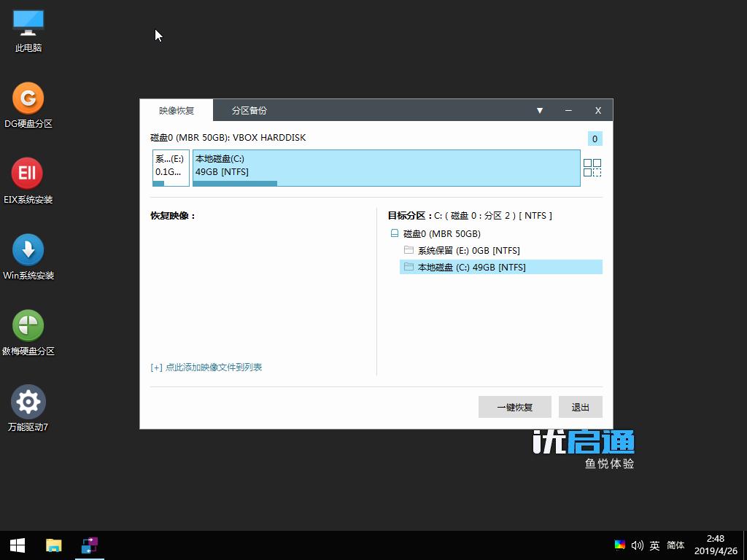Collapse the 磁盘0 (MBR 50GB) tree node
Image resolution: width=747 pixels, height=560 pixels.
(394, 233)
